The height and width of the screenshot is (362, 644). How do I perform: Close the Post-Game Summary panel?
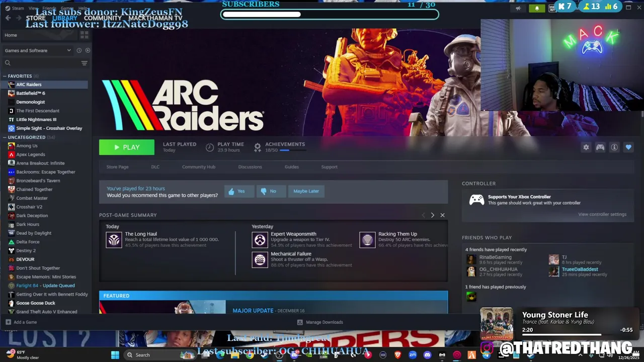click(442, 215)
